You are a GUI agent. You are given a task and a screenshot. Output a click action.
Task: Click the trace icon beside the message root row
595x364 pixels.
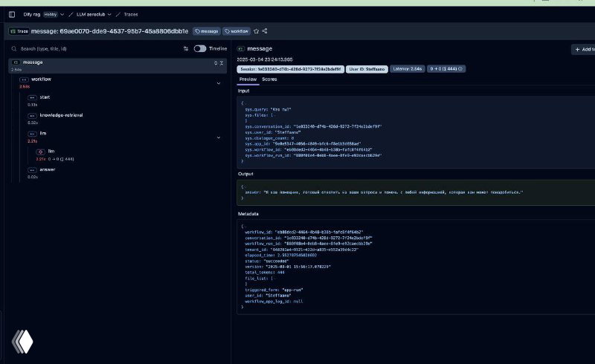16,62
